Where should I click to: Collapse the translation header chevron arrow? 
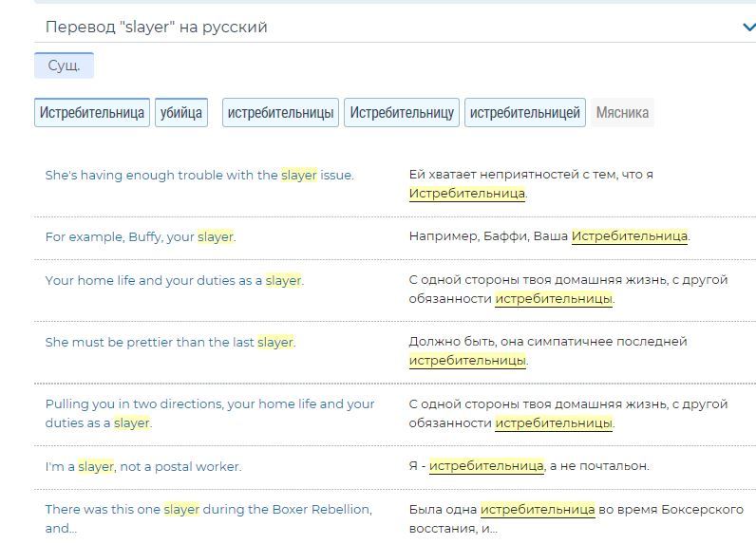[747, 28]
